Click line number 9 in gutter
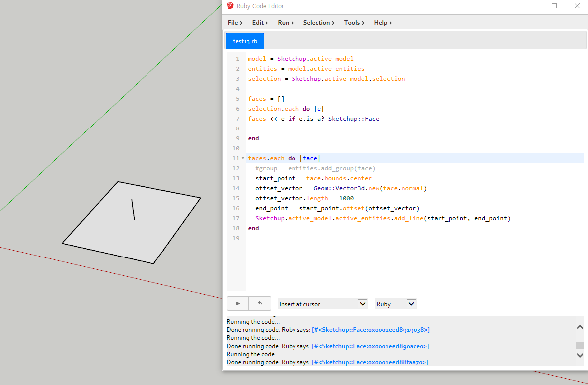The width and height of the screenshot is (588, 385). click(237, 138)
